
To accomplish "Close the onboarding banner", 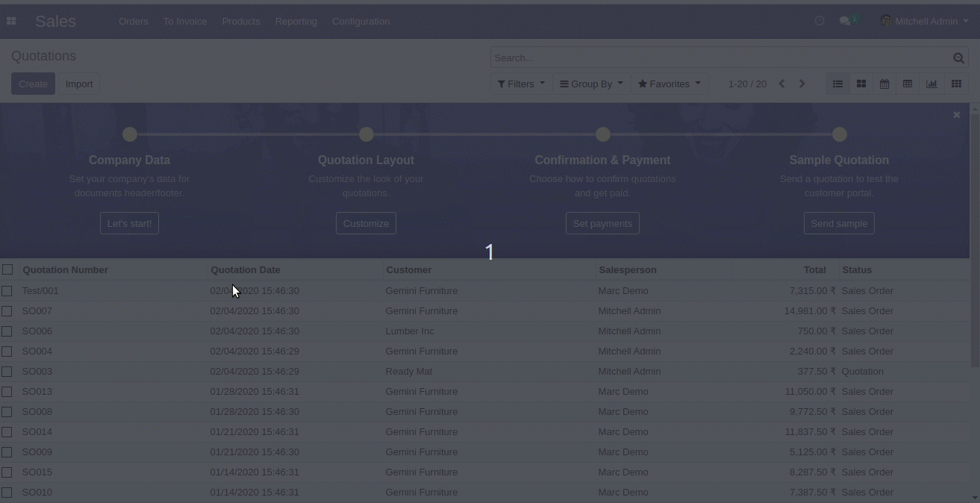I will 957,115.
